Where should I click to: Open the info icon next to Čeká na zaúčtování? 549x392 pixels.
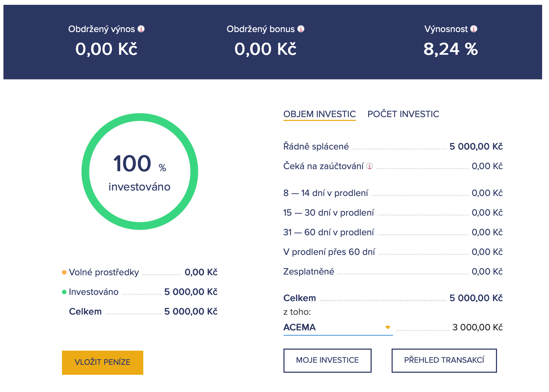pos(370,166)
